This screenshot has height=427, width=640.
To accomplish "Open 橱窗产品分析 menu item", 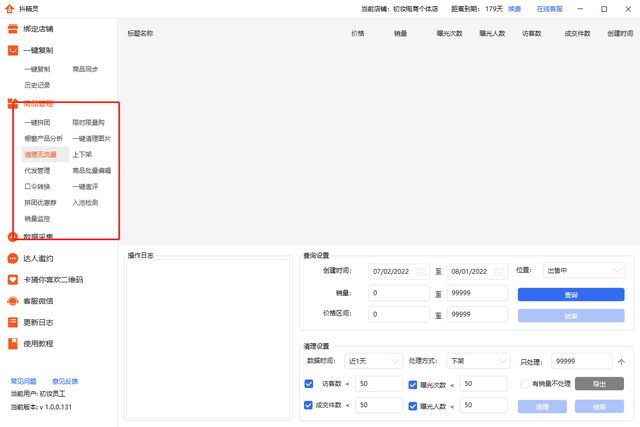I will [x=43, y=138].
